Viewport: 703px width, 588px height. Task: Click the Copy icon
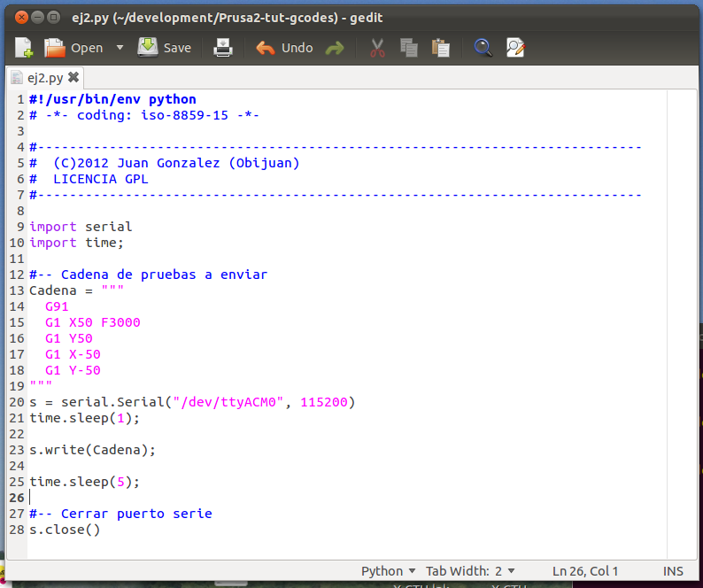[408, 48]
